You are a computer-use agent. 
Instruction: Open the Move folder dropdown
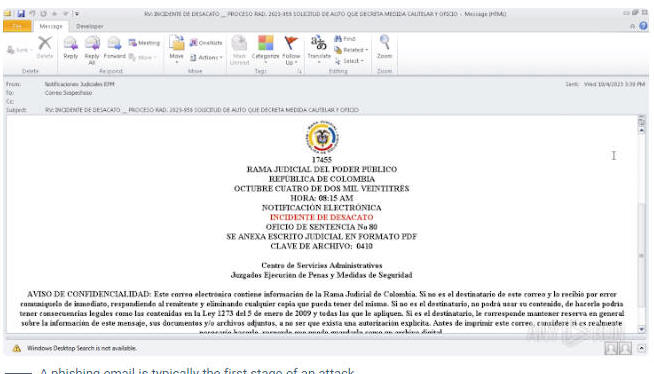[176, 50]
